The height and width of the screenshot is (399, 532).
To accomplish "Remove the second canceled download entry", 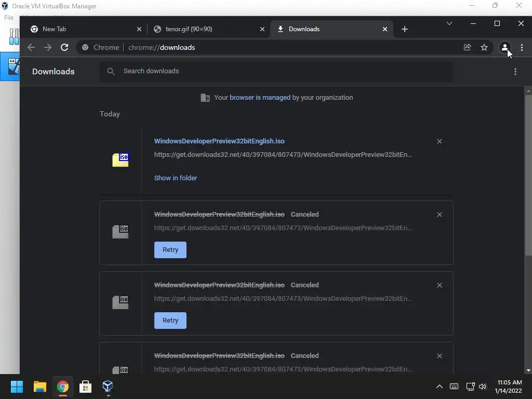I will point(440,285).
